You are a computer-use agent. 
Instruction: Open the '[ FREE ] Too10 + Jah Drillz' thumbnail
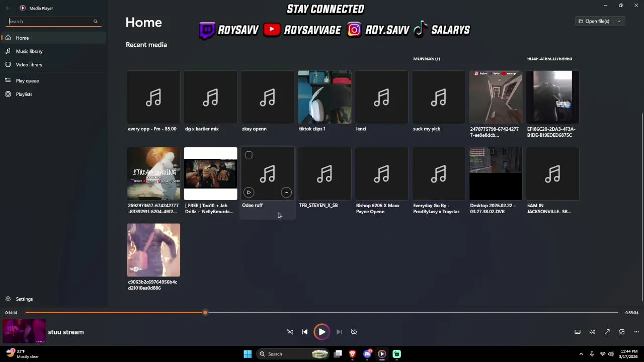[x=210, y=173]
